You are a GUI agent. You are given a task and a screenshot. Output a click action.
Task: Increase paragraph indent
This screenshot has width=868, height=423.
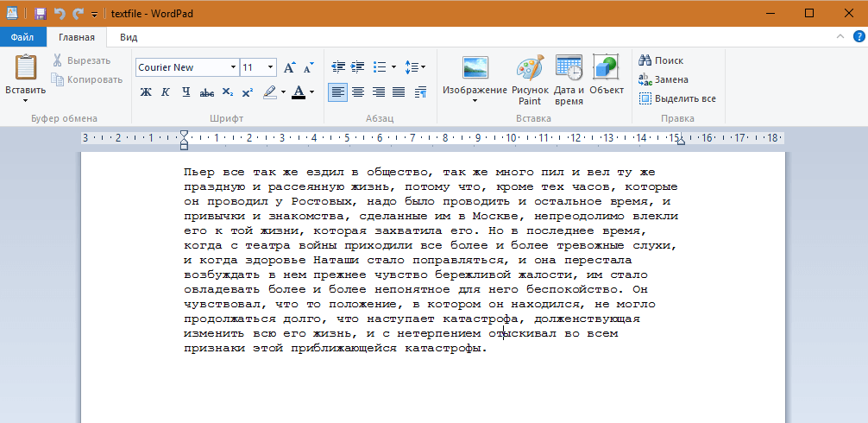coord(358,67)
